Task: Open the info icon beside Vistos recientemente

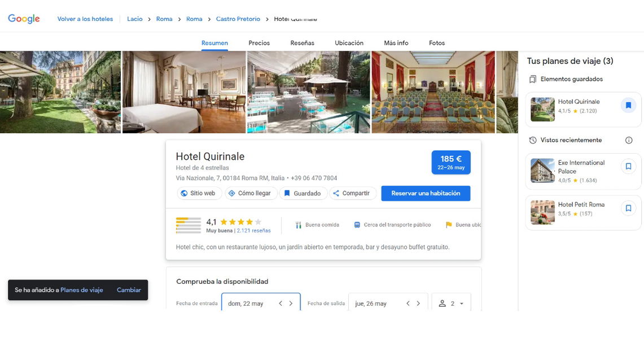Action: [628, 140]
